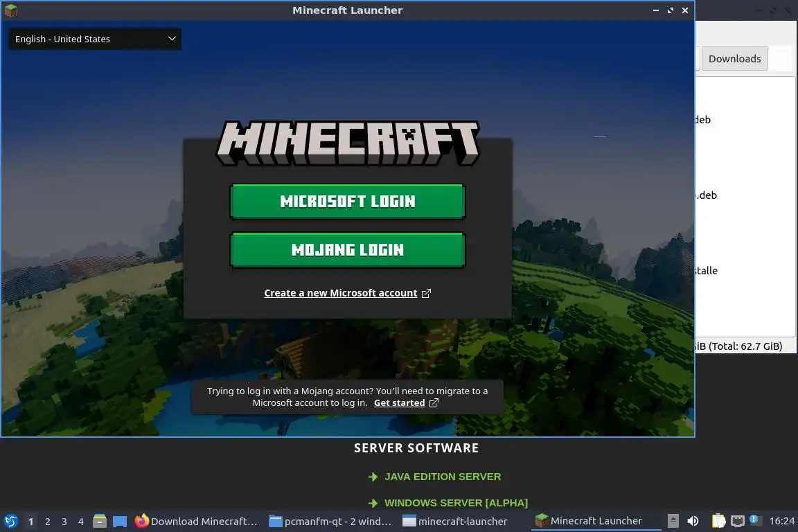Open the file manager icon in taskbar
Screen dimensions: 798x532
coord(100,522)
